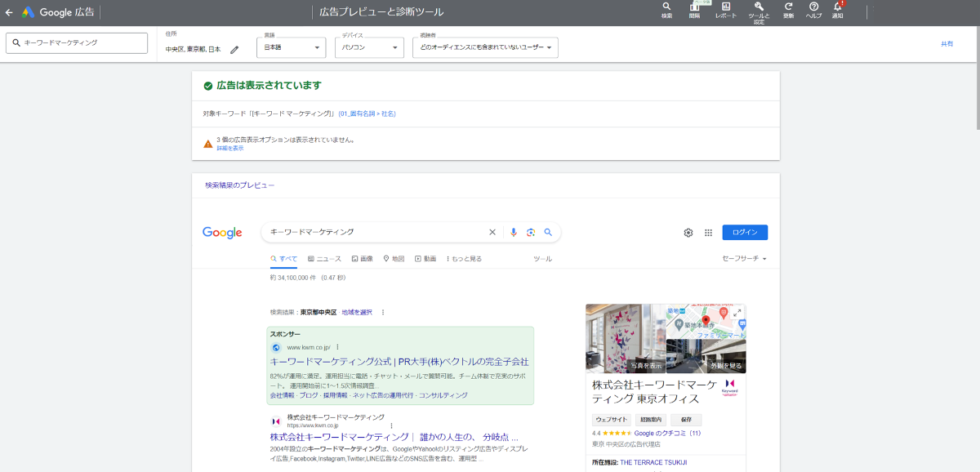Screen dimensions: 980x472
Task: Click the expand map icon in knowledge panel
Action: (x=737, y=312)
